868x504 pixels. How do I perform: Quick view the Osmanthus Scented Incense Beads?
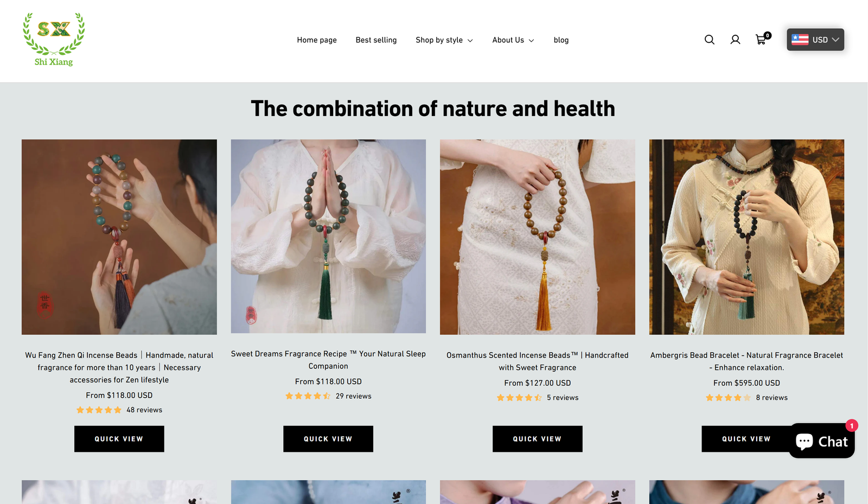pos(538,439)
